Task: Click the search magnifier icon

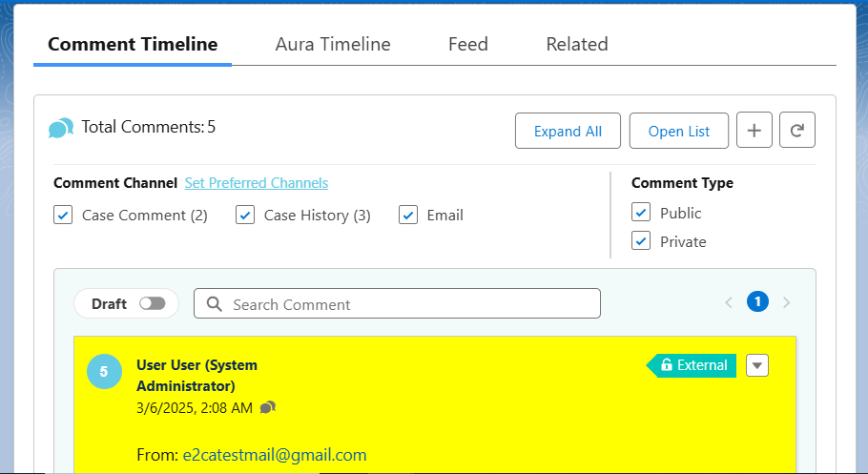Action: coord(215,304)
